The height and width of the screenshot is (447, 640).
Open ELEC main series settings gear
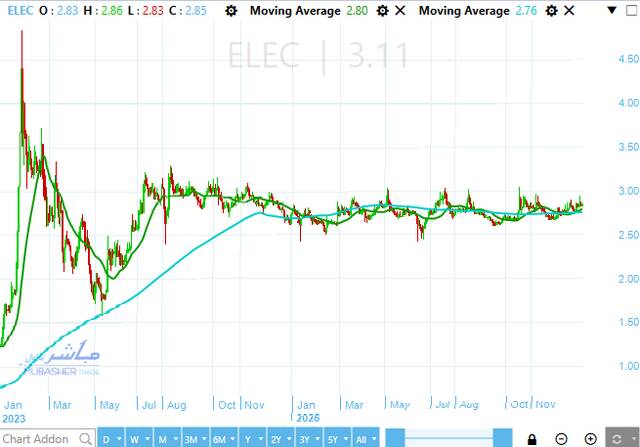point(232,11)
